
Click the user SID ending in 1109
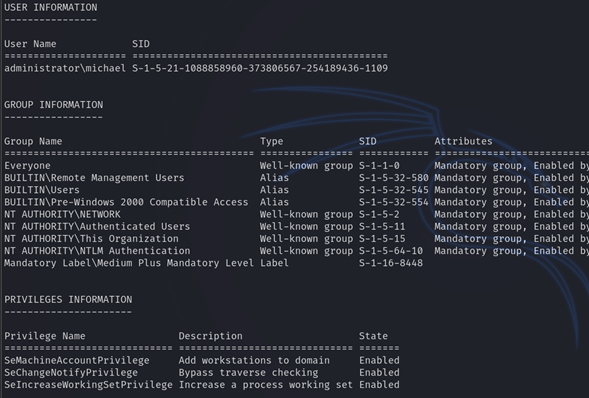coord(260,68)
